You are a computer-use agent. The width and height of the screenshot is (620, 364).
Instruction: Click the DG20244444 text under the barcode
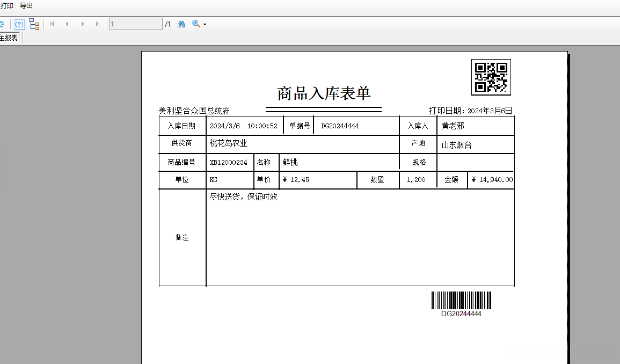point(462,314)
